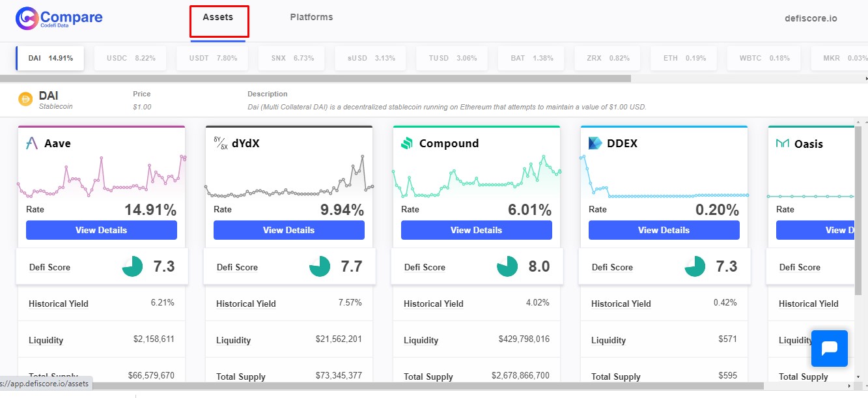Click the Compound rate history chart

pos(477,176)
